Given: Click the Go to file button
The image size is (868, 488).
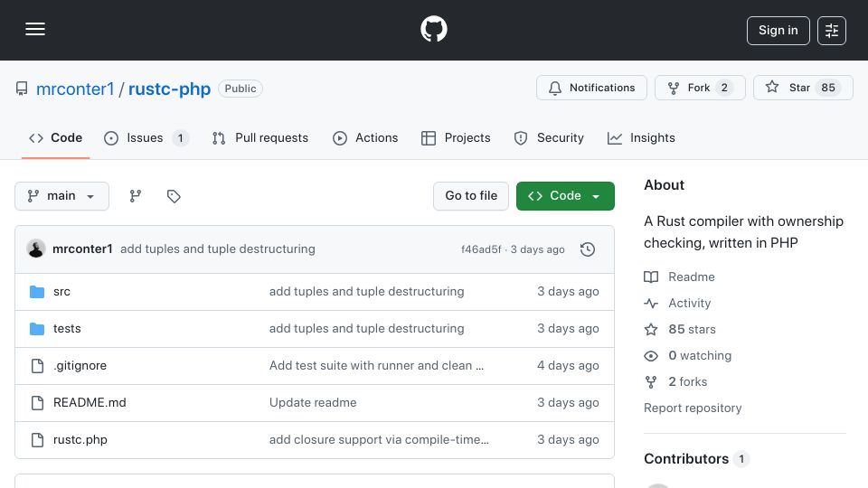Looking at the screenshot, I should 471,196.
